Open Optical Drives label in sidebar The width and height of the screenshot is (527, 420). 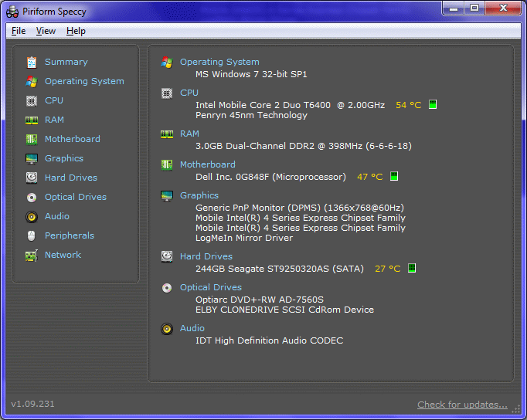(76, 198)
